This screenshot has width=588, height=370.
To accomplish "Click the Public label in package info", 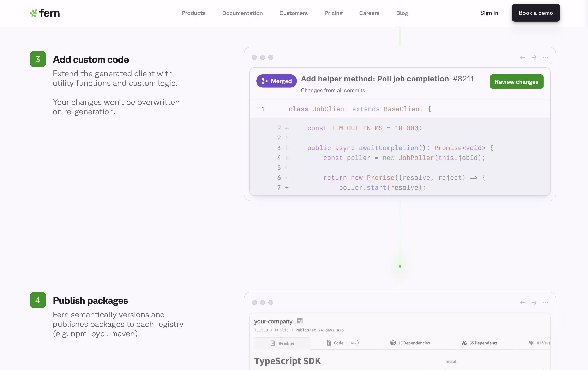I will point(282,330).
